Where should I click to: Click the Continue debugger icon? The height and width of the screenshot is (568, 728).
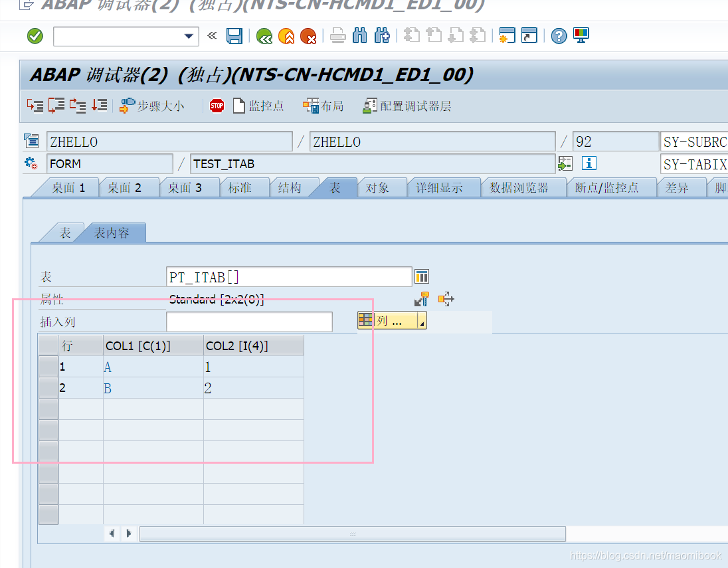click(x=99, y=106)
